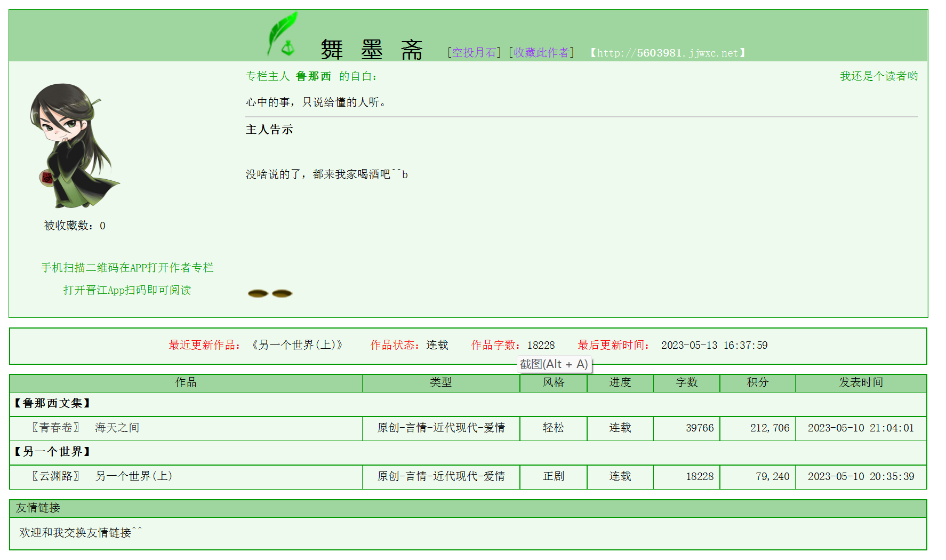
Task: Click the 〖青春卷〗 label
Action: pos(55,428)
